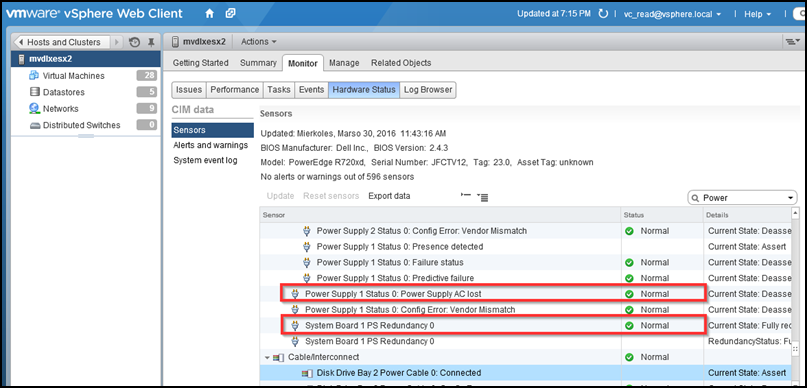Click Export data link
This screenshot has width=807, height=388.
click(x=389, y=196)
